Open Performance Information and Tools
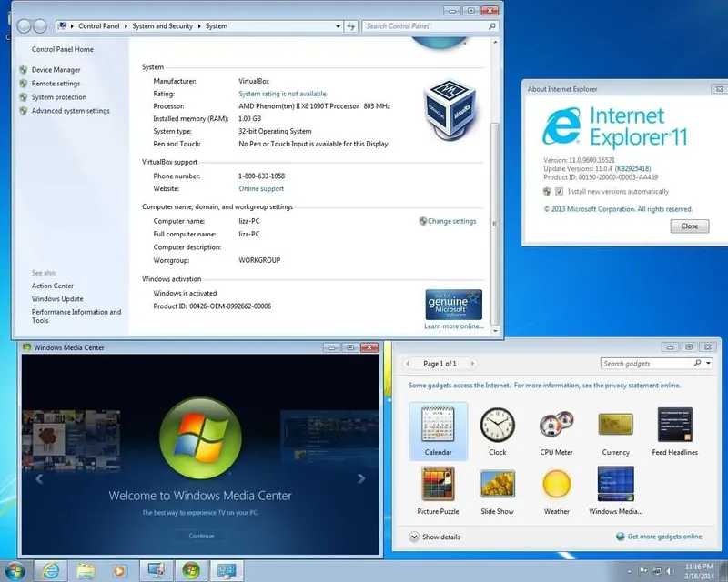The image size is (728, 582). click(x=76, y=316)
